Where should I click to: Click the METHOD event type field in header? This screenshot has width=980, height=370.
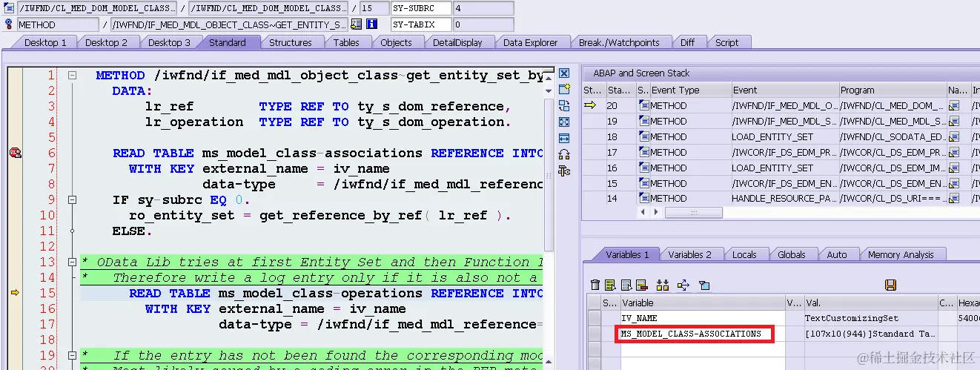(57, 24)
